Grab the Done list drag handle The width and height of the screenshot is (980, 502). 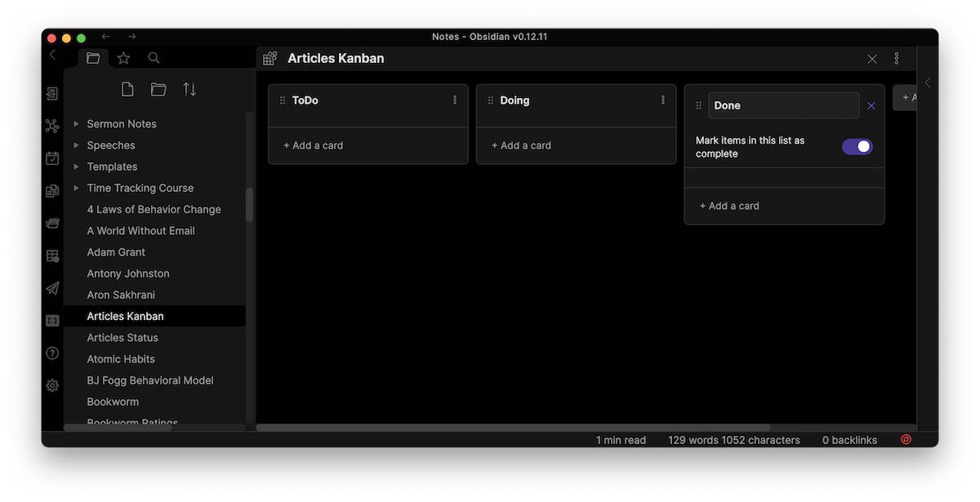coord(699,105)
